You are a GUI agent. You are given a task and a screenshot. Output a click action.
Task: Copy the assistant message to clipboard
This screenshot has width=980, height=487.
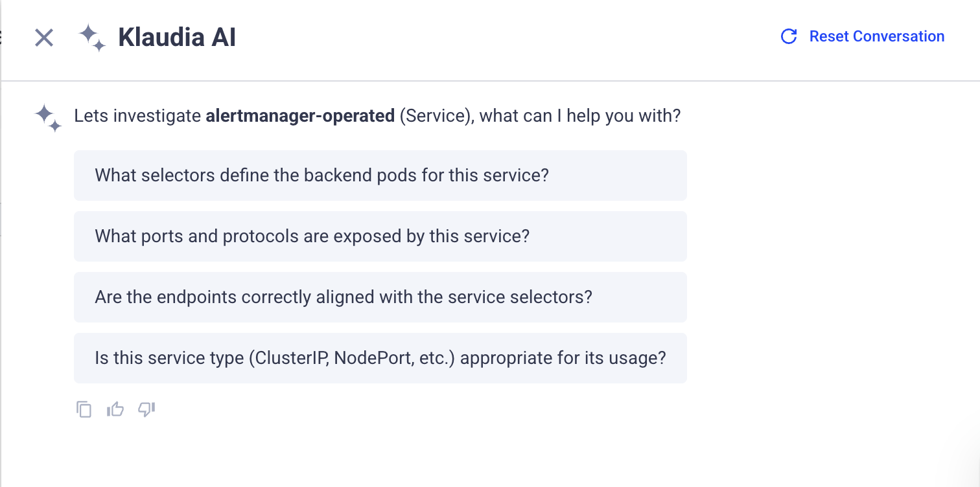click(84, 409)
